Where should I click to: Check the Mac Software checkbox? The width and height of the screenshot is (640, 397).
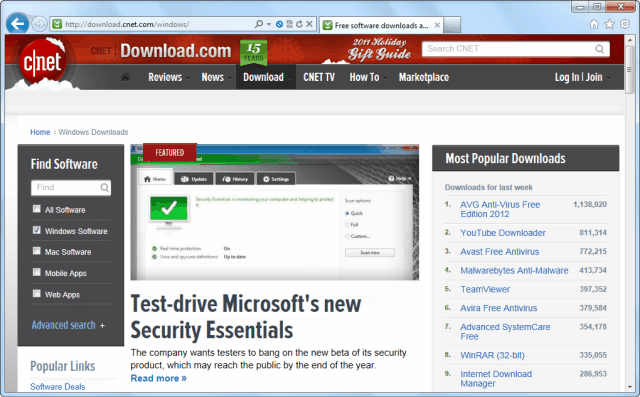[x=37, y=251]
